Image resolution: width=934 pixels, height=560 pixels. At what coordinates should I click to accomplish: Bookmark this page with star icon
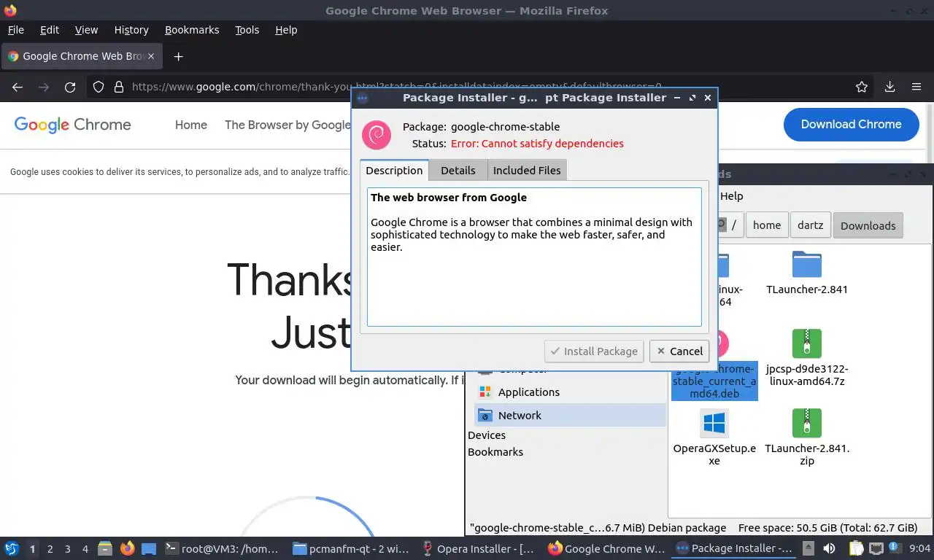862,87
